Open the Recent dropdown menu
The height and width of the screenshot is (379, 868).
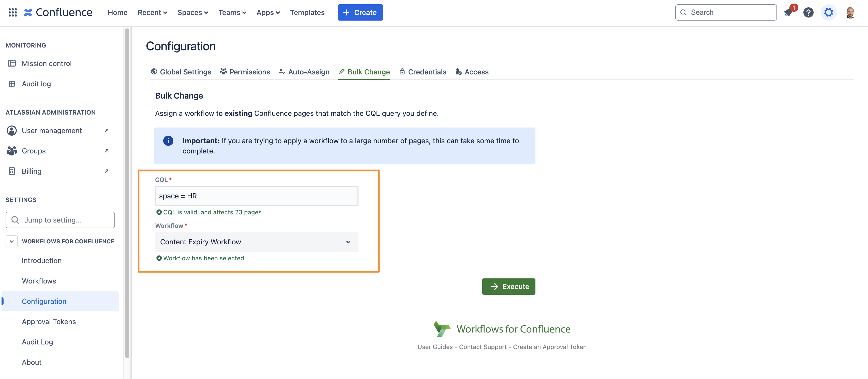coord(152,12)
